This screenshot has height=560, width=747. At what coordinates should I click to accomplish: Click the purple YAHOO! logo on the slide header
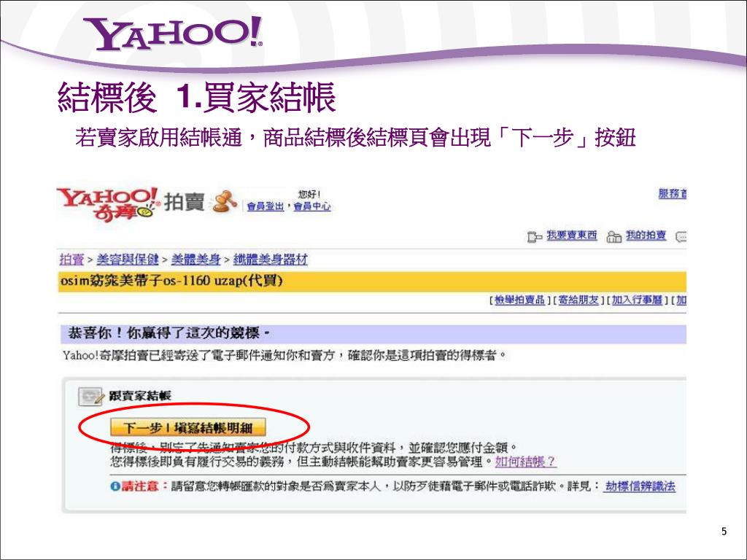click(x=173, y=33)
